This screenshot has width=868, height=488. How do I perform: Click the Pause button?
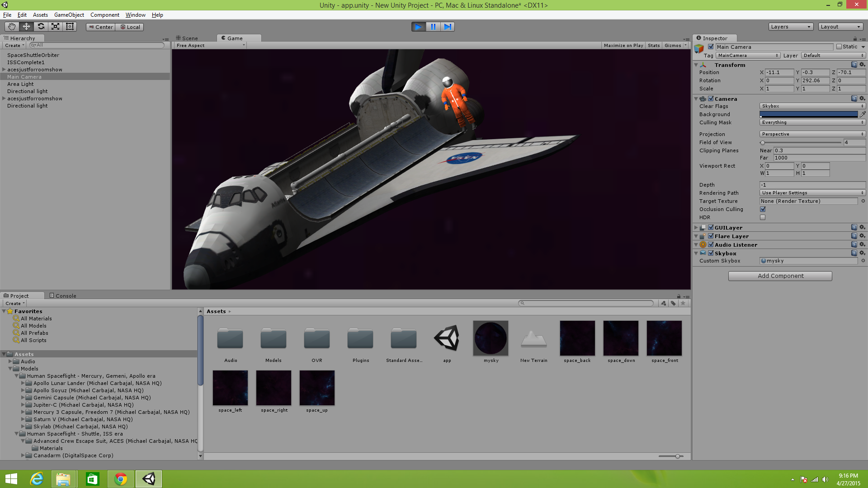(x=433, y=27)
